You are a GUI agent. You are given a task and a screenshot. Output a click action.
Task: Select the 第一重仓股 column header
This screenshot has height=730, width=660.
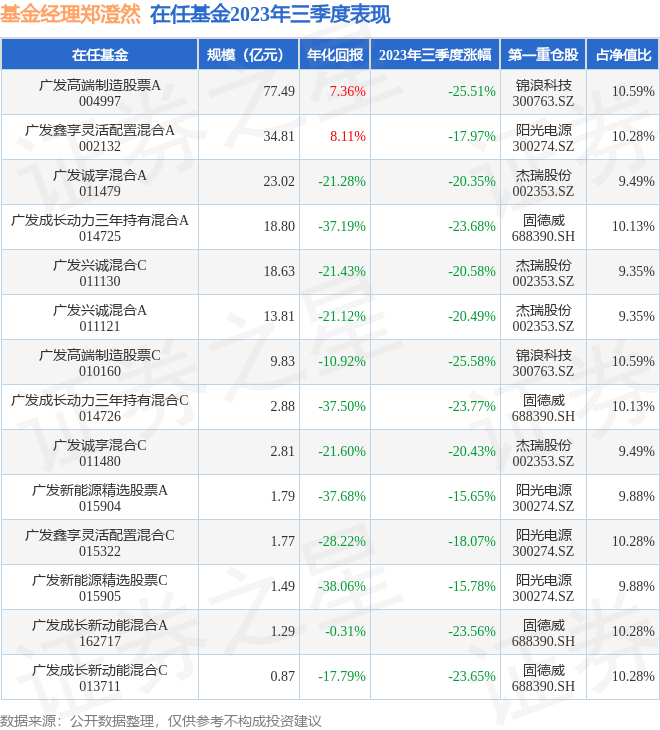click(x=542, y=55)
